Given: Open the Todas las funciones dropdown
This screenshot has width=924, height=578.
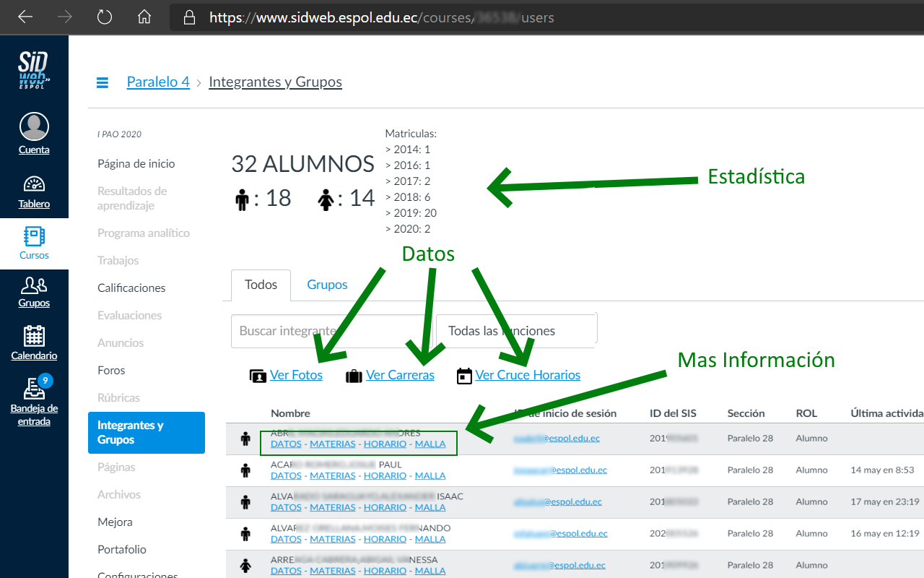Looking at the screenshot, I should (x=516, y=330).
